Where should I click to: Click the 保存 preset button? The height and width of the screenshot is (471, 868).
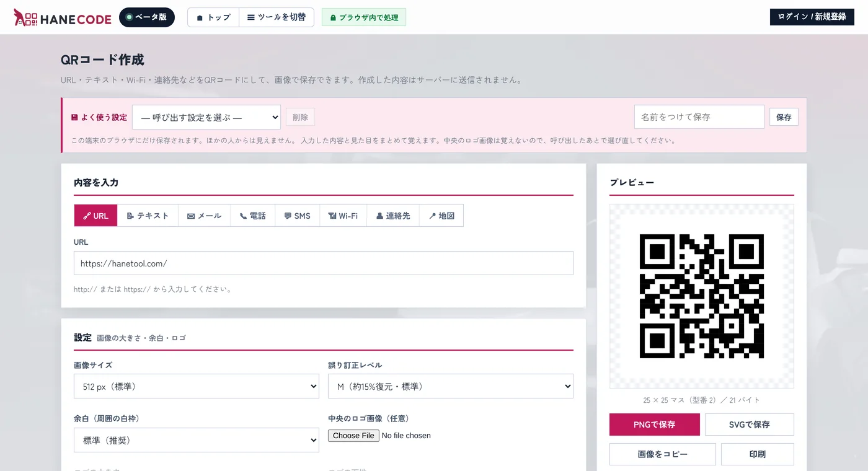click(784, 117)
